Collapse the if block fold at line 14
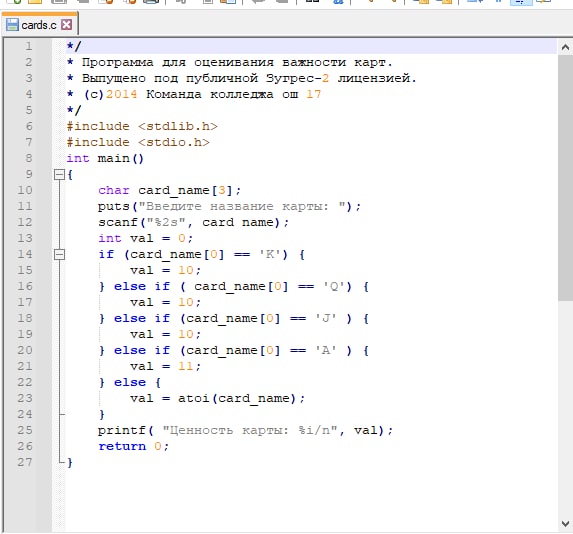 point(59,254)
